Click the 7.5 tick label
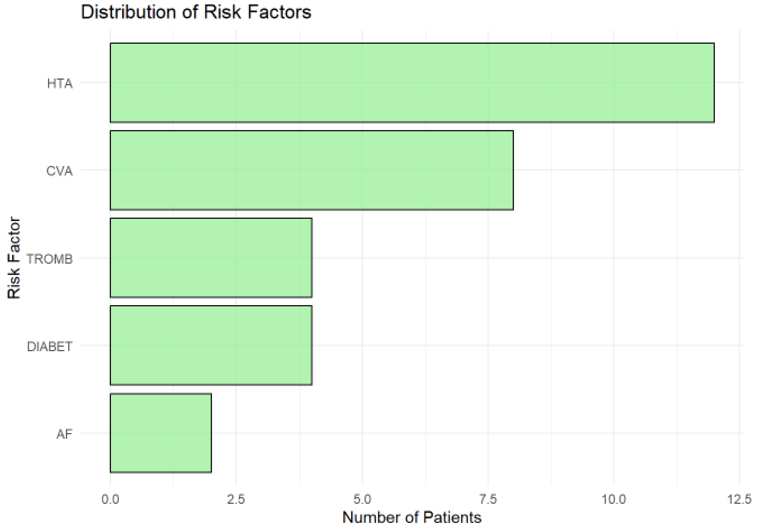This screenshot has height=532, width=757. (488, 499)
